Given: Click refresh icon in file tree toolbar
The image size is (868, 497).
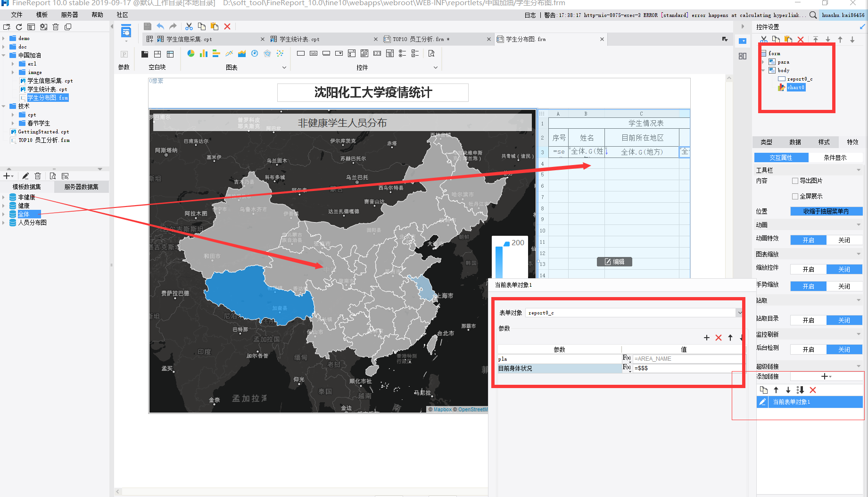Looking at the screenshot, I should tap(19, 27).
